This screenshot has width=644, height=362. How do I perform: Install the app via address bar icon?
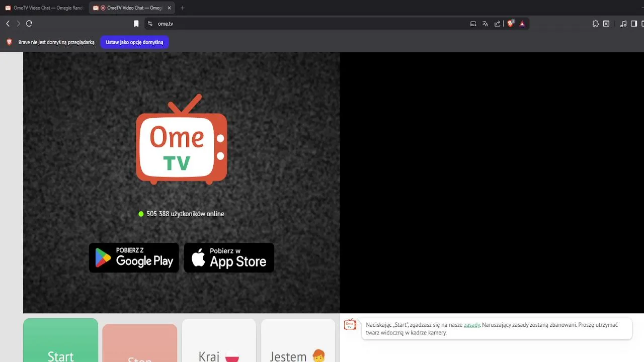click(x=473, y=24)
